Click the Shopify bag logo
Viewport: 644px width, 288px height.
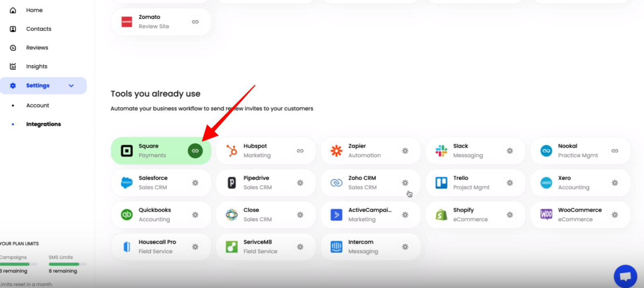(x=441, y=215)
